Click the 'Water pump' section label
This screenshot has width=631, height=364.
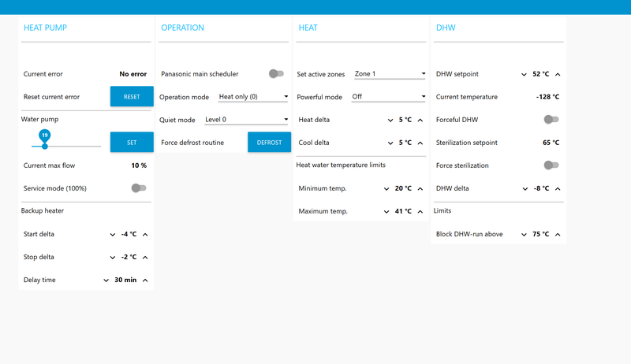39,119
